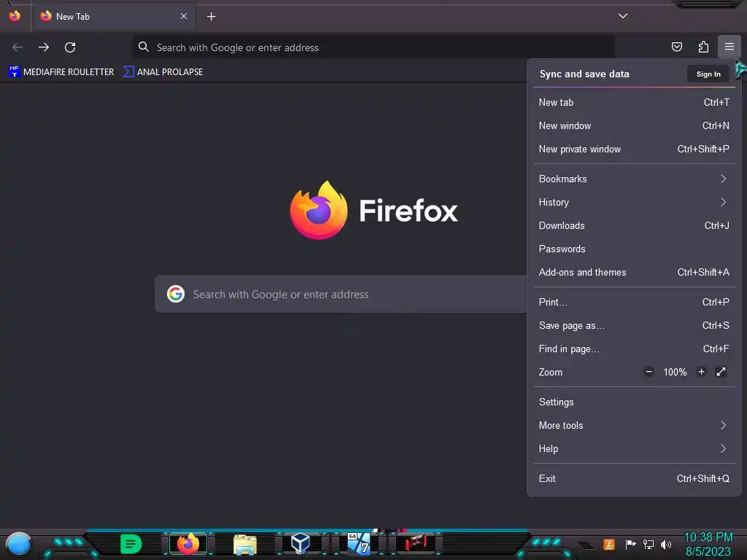Image resolution: width=747 pixels, height=560 pixels.
Task: Open VirtualBox cube taskbar icon
Action: 301,543
